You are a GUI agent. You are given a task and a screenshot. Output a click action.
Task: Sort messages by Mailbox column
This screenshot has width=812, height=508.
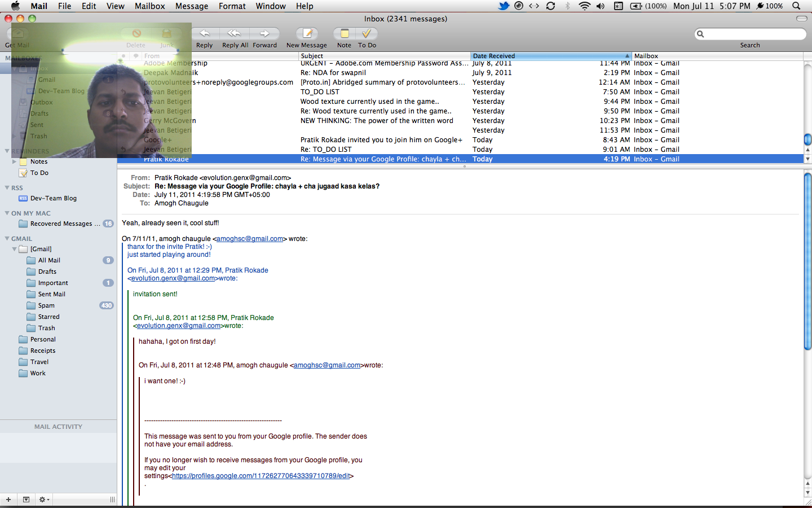tap(717, 56)
